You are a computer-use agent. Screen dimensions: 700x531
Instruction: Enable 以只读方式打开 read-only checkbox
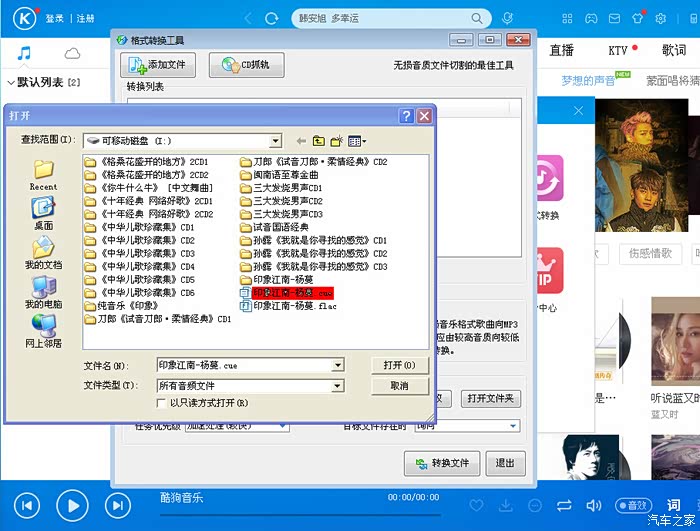[162, 403]
